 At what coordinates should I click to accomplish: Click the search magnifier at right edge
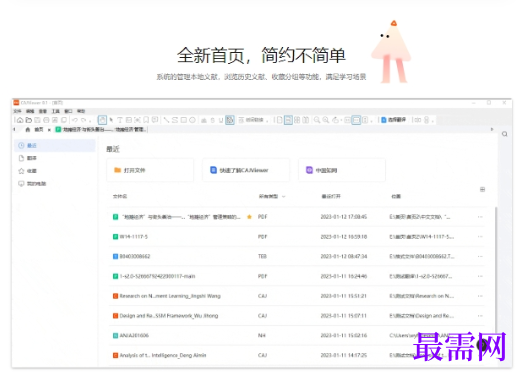[505, 134]
